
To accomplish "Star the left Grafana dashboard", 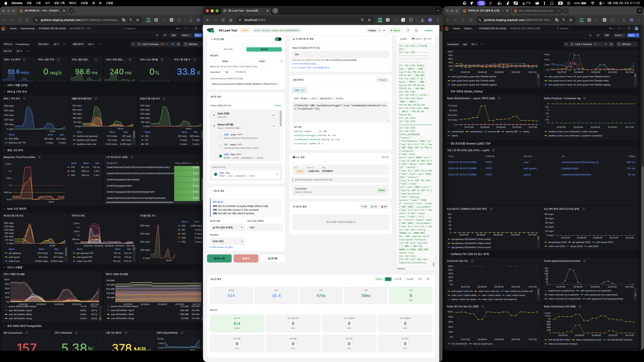I will (x=157, y=35).
